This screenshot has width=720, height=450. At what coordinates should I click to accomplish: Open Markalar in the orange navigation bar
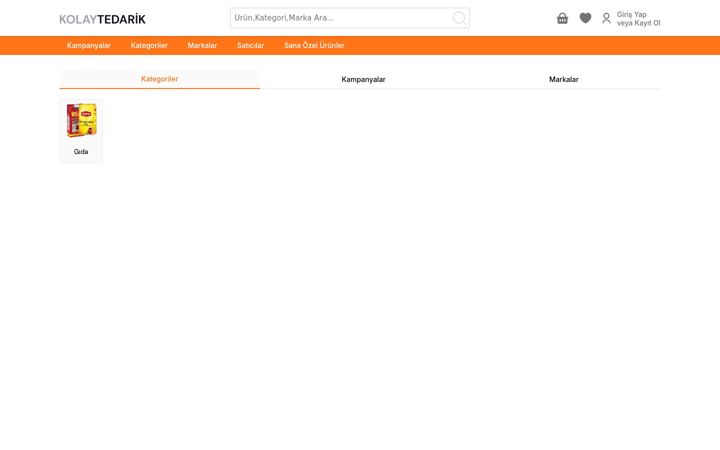(202, 45)
